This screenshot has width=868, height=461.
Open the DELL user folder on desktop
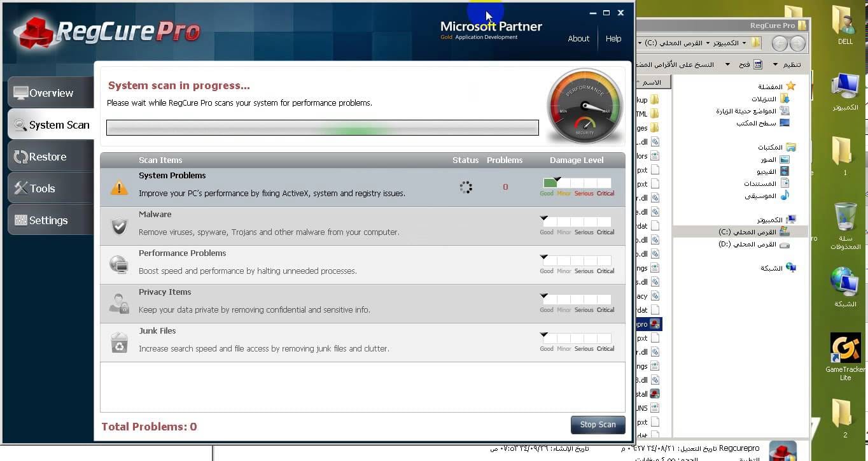tap(845, 26)
